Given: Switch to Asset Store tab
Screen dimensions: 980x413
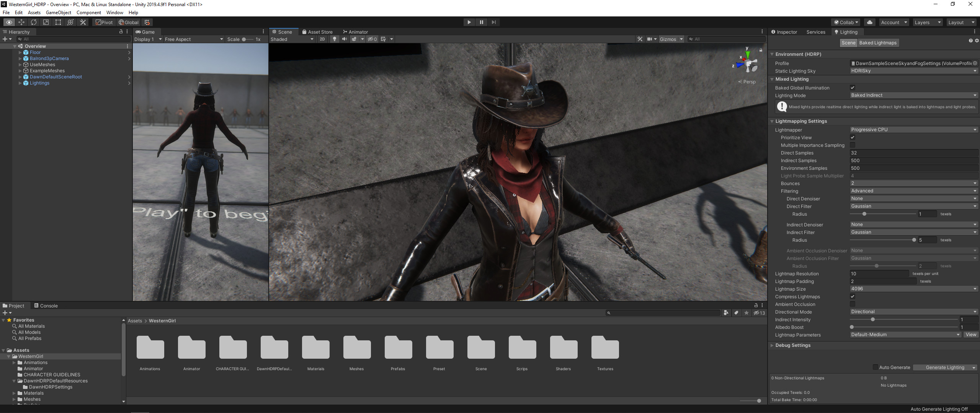Looking at the screenshot, I should pos(317,32).
